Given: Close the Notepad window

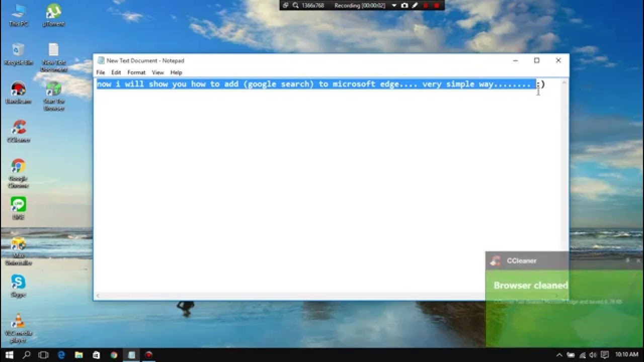Looking at the screenshot, I should 558,60.
